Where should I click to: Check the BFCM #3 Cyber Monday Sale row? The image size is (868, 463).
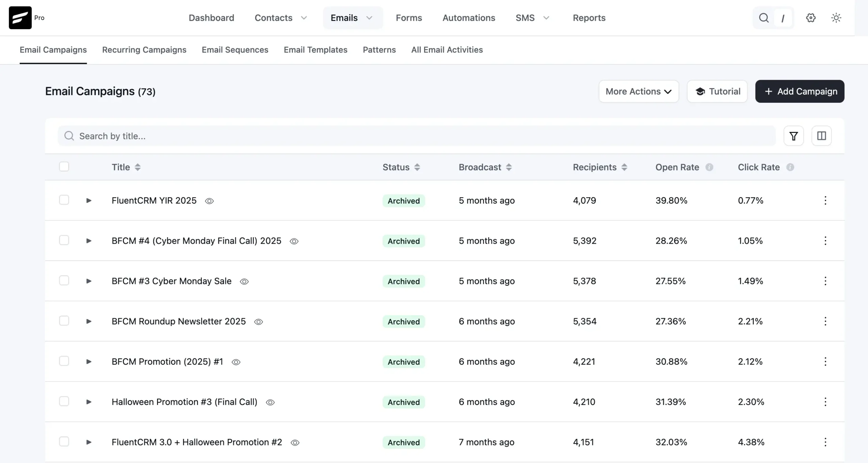point(64,281)
